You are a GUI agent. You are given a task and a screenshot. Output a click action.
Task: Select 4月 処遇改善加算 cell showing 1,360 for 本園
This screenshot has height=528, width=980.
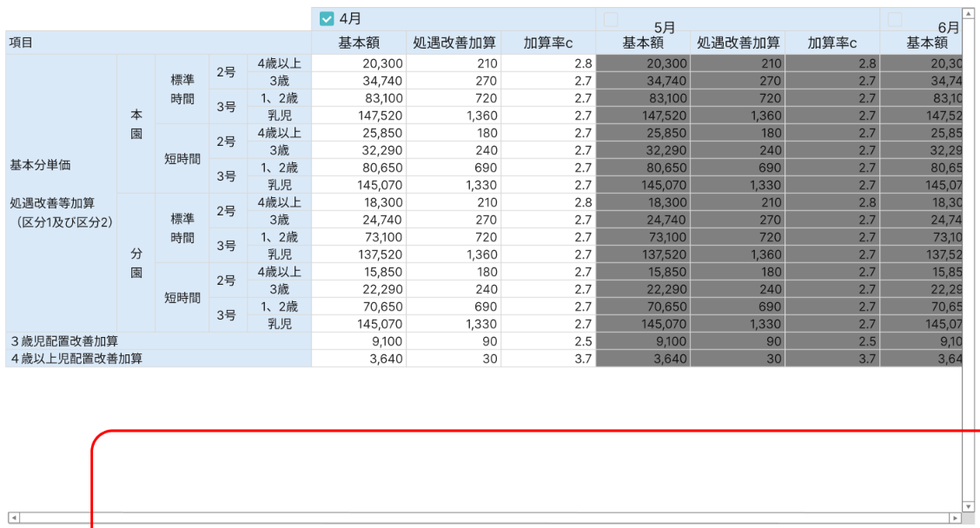454,115
